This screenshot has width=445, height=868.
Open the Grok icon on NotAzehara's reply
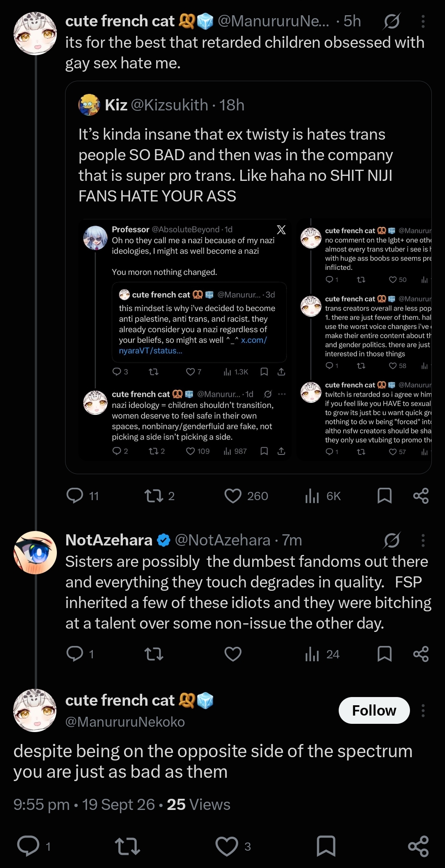coord(391,540)
